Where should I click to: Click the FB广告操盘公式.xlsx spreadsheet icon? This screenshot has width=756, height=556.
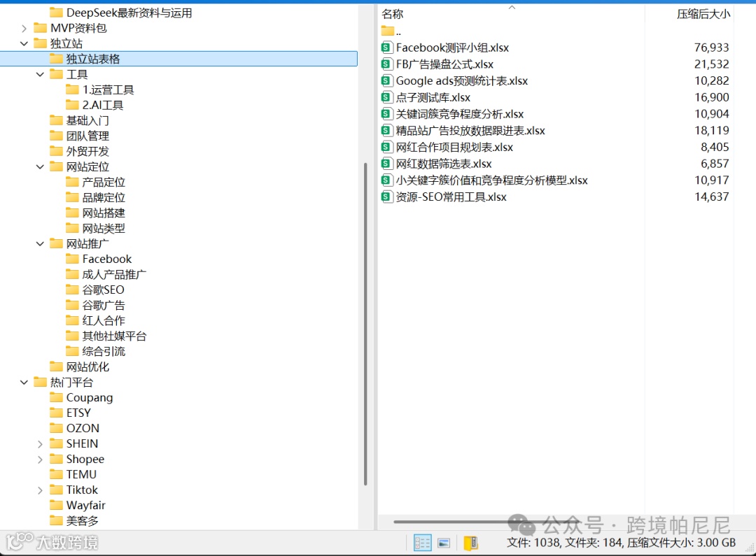[386, 64]
